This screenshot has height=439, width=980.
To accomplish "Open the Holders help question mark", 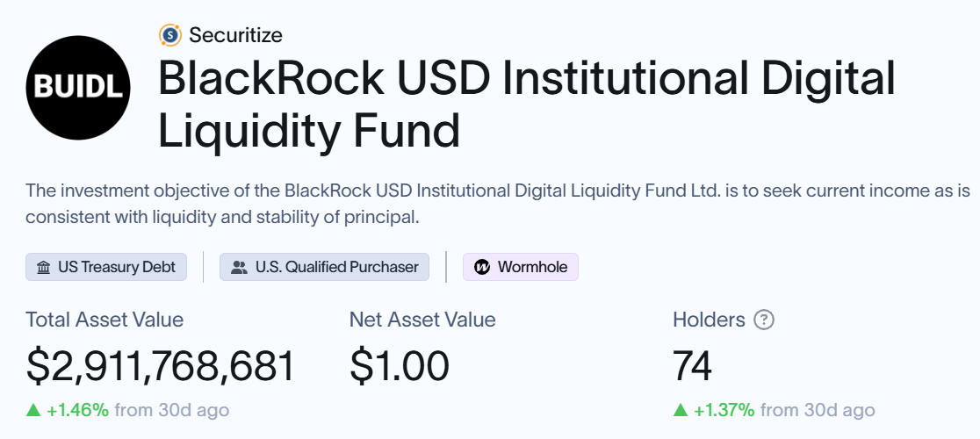I will pos(764,320).
